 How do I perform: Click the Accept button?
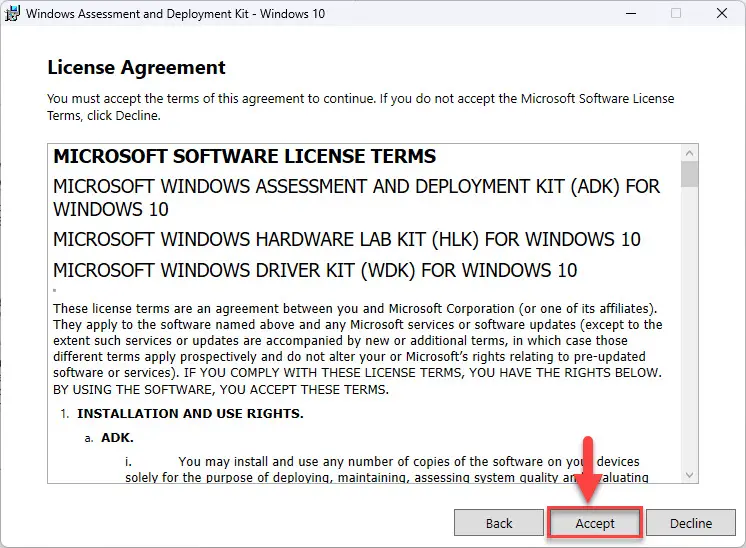[x=595, y=523]
